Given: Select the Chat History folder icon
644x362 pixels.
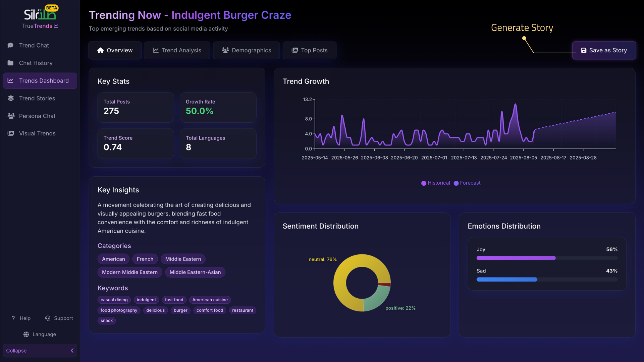Looking at the screenshot, I should [x=11, y=63].
